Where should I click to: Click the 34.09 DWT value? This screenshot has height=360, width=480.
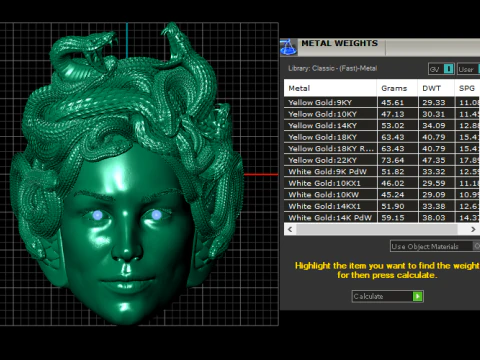click(x=434, y=126)
